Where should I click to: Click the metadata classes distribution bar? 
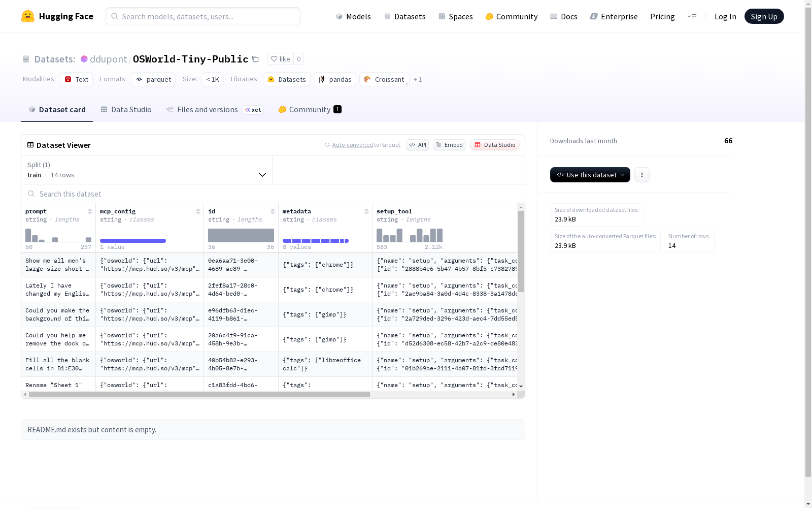pos(316,241)
